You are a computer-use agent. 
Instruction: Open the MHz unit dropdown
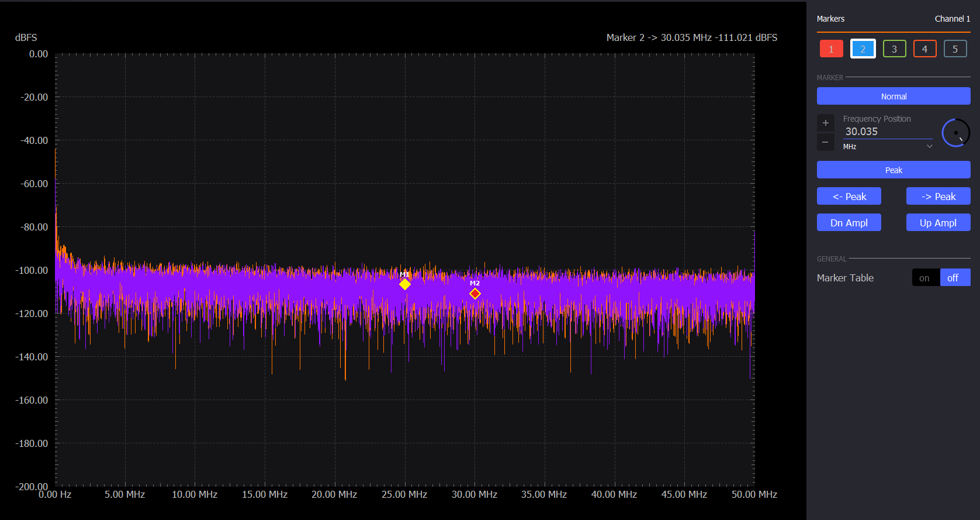click(887, 146)
